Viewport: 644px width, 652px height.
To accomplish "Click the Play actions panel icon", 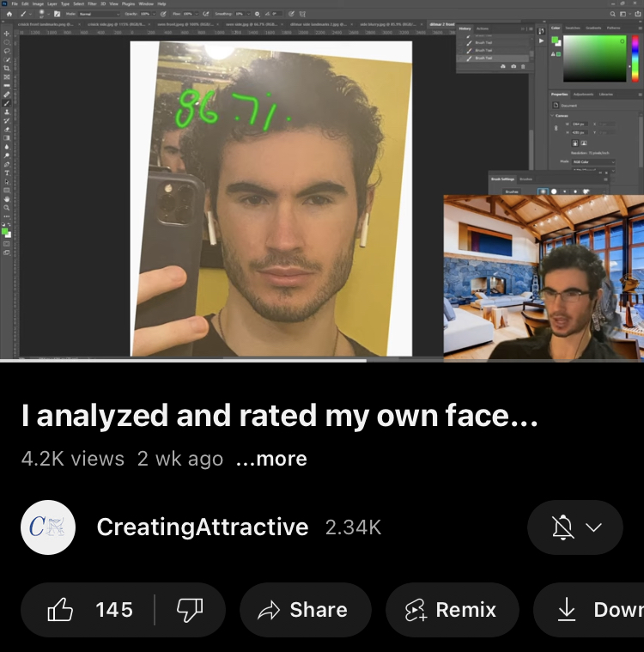I will click(x=541, y=40).
